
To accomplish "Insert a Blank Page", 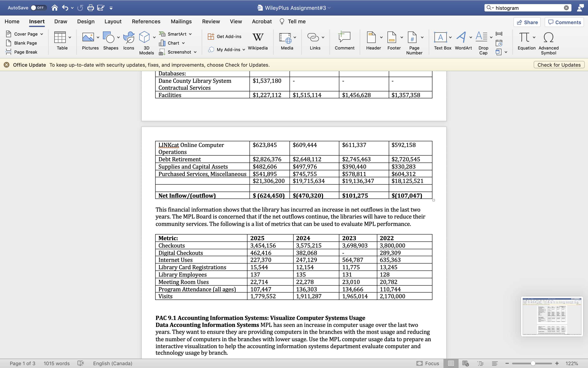I will [22, 43].
